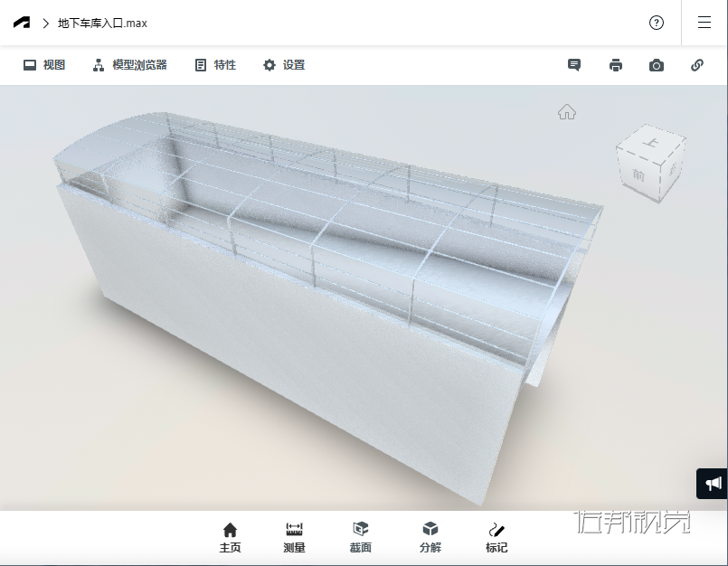Go to 主页 home
The image size is (728, 566).
pyautogui.click(x=230, y=537)
